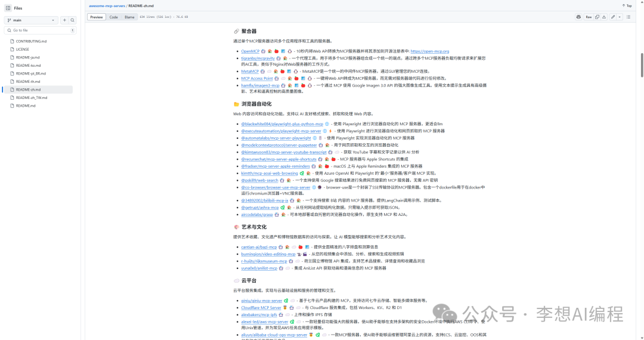Viewport: 644px width, 340px height.
Task: Open aircodelabs/grasp link
Action: point(256,215)
